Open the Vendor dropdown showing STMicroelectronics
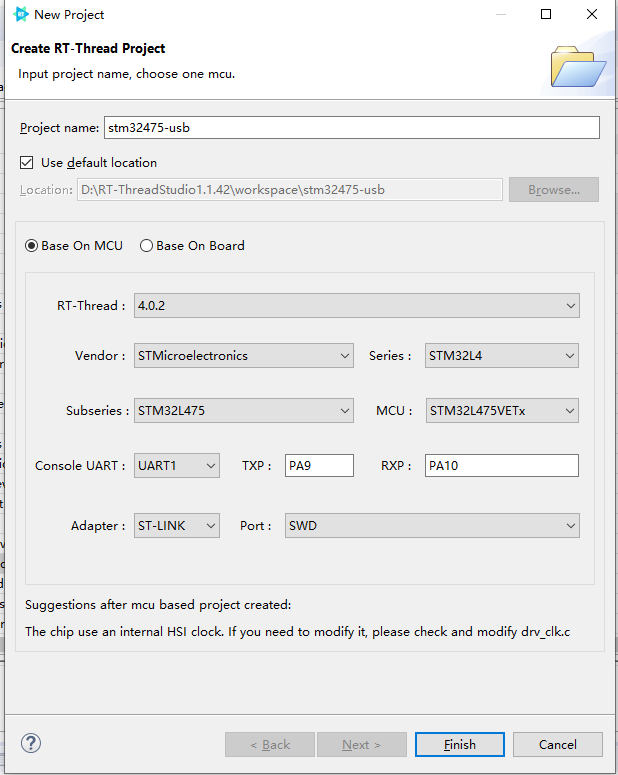 click(244, 356)
